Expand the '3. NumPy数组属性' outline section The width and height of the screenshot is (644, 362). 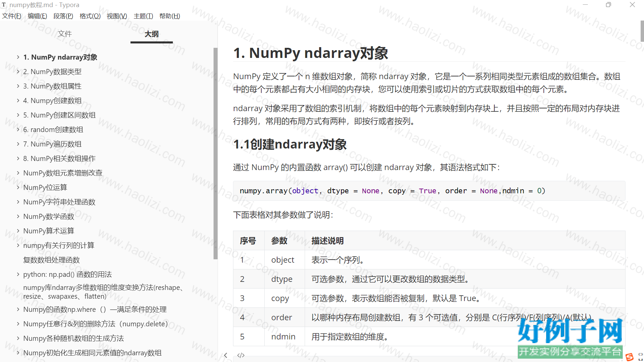pyautogui.click(x=18, y=86)
